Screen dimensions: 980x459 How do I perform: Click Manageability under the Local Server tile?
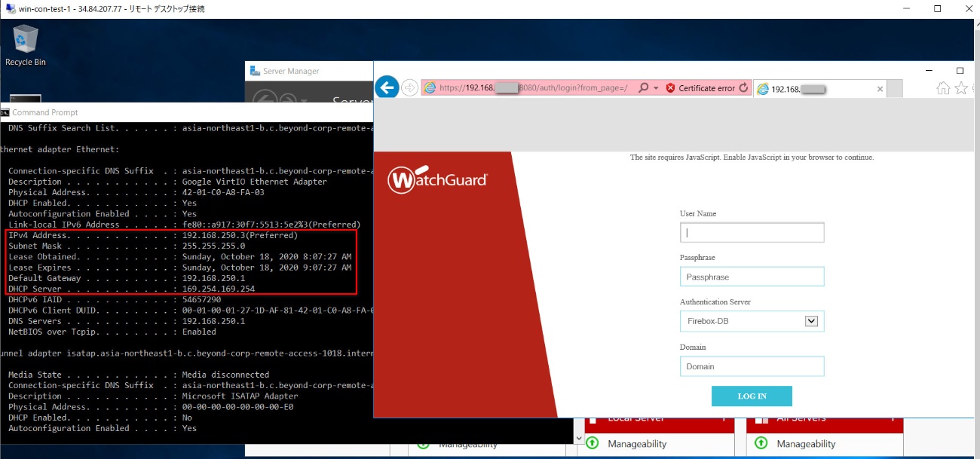(638, 444)
